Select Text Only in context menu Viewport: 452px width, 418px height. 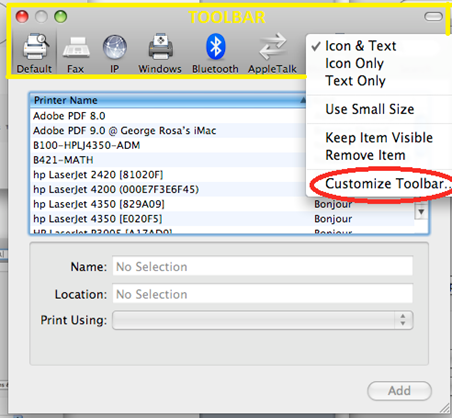coord(355,81)
